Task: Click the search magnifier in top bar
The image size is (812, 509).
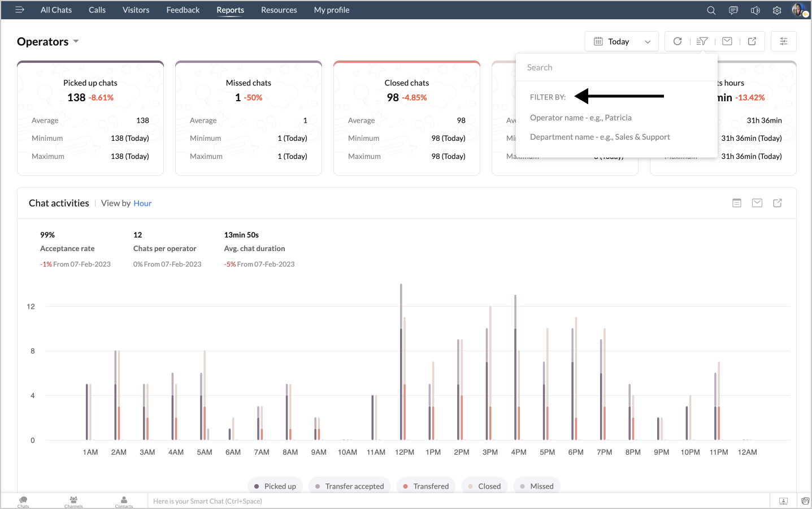Action: 711,10
